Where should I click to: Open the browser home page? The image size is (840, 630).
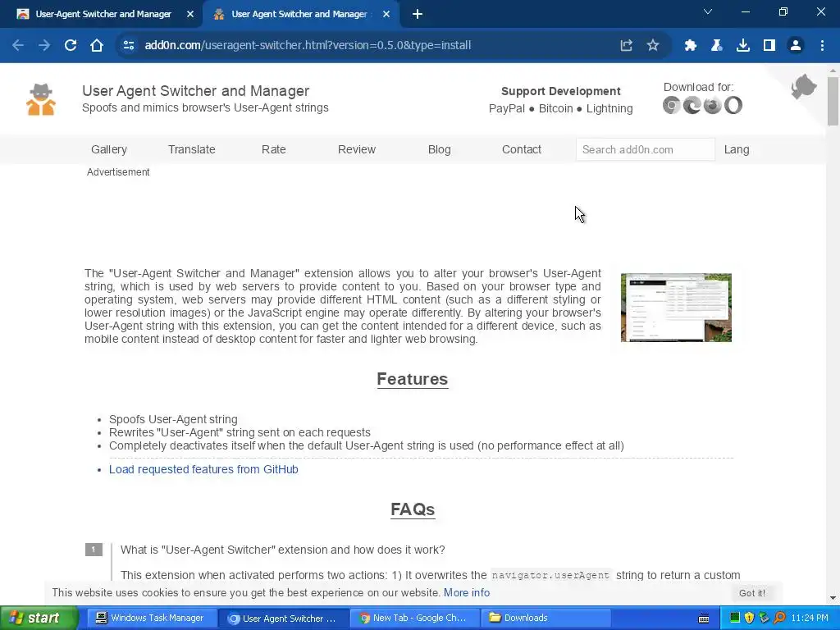pos(97,46)
